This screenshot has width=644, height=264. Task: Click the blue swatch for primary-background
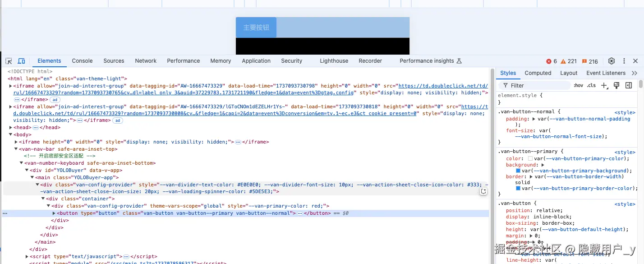pos(518,171)
